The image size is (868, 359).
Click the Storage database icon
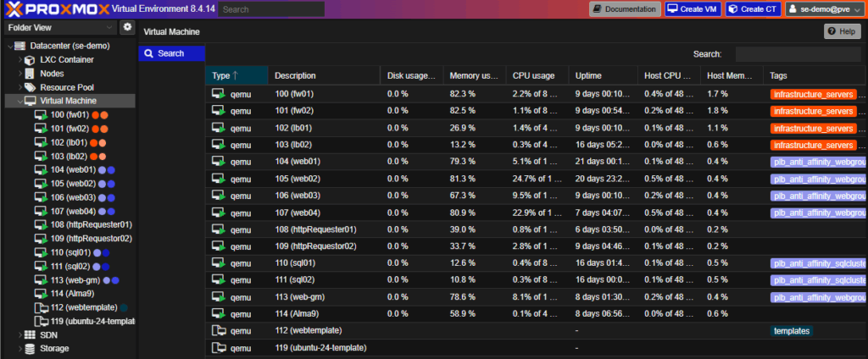pos(30,349)
